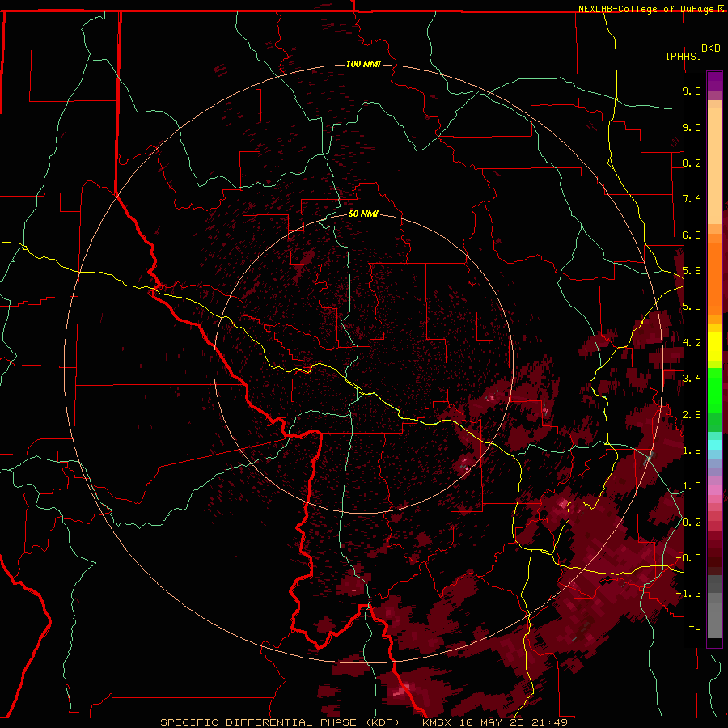Click the 50 NMI range ring label
Viewport: 728px width, 728px height.
[363, 214]
